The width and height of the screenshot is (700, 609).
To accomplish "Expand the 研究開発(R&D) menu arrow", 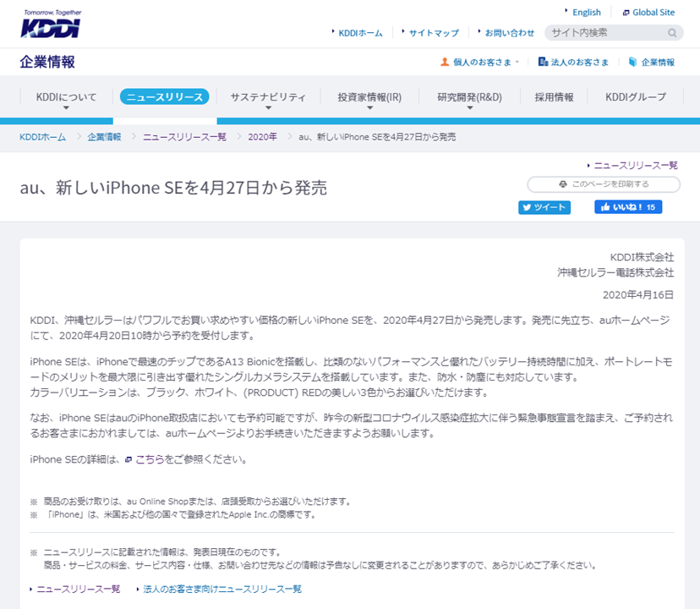I will [x=470, y=107].
